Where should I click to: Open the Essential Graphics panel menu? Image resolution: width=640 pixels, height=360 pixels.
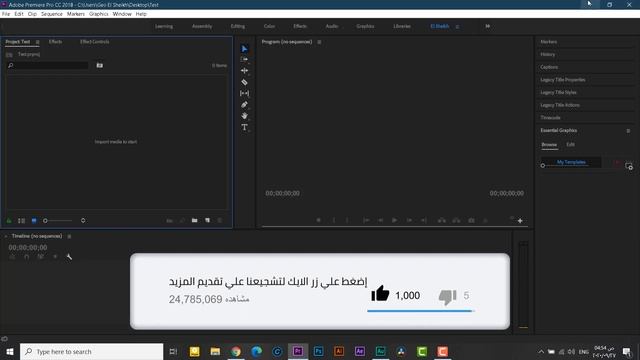(x=629, y=131)
